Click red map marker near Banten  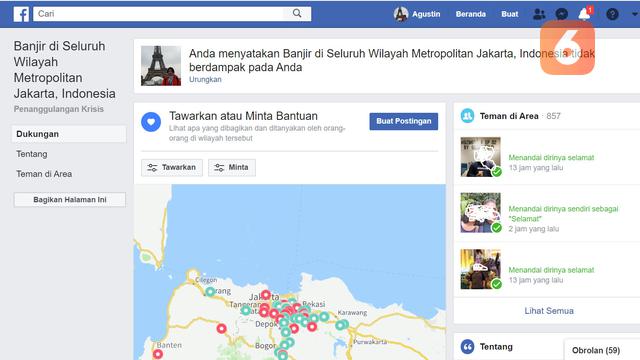[x=158, y=354]
